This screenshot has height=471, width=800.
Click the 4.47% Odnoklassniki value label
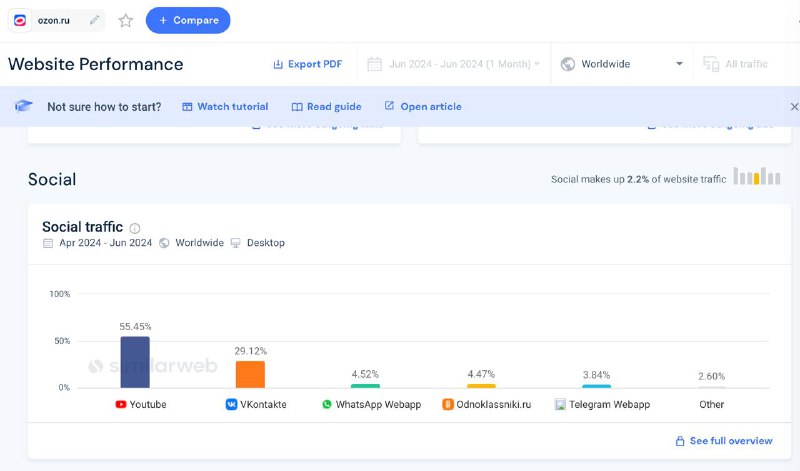tap(481, 375)
